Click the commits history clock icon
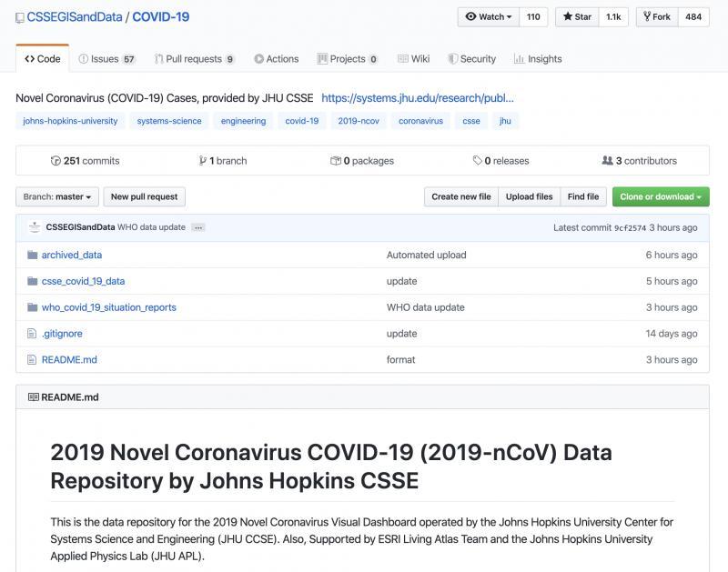 (x=56, y=161)
